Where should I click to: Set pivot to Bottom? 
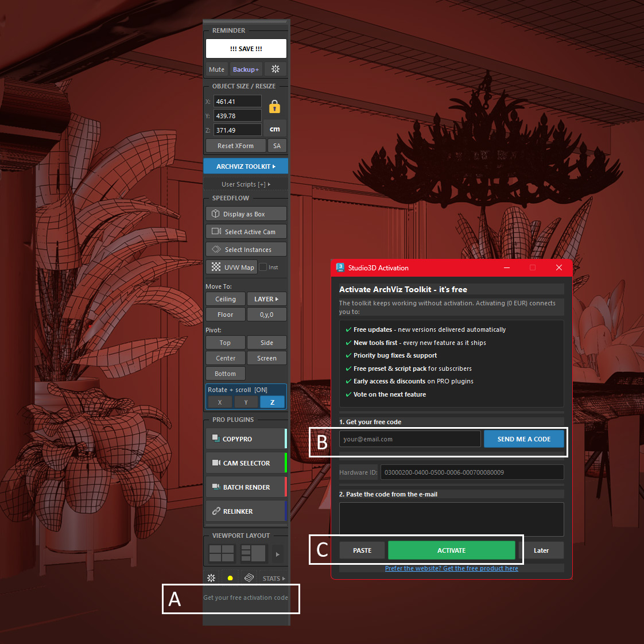tap(226, 374)
